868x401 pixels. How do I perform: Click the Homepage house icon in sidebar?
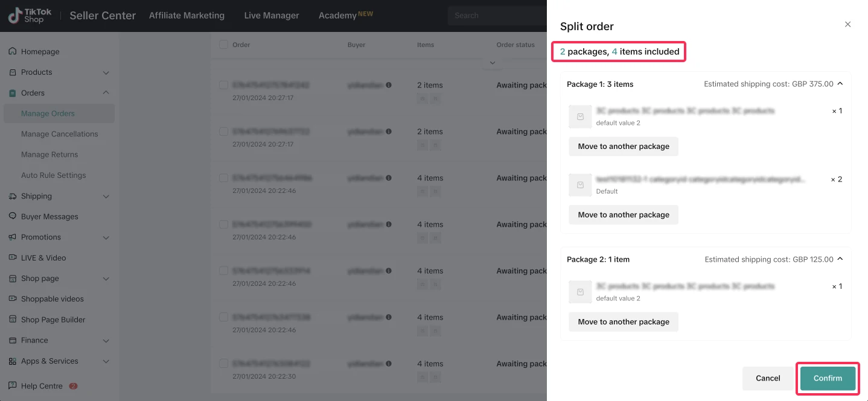(x=13, y=51)
